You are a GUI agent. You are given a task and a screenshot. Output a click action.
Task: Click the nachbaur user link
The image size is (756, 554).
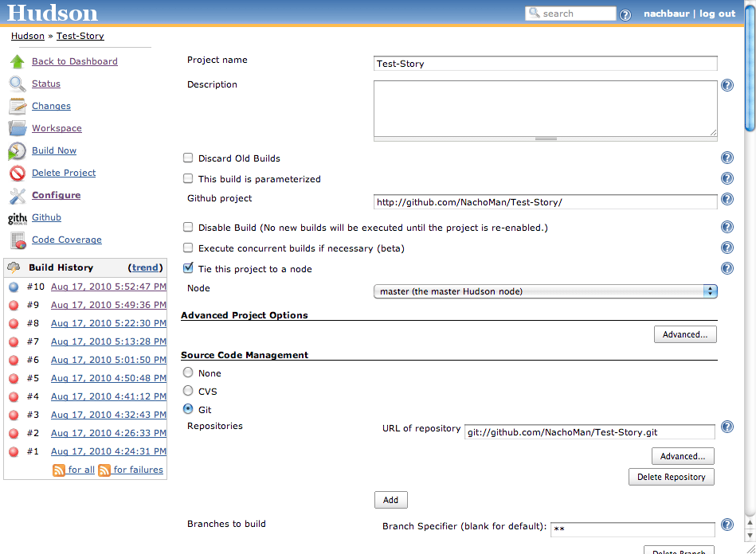[x=666, y=14]
